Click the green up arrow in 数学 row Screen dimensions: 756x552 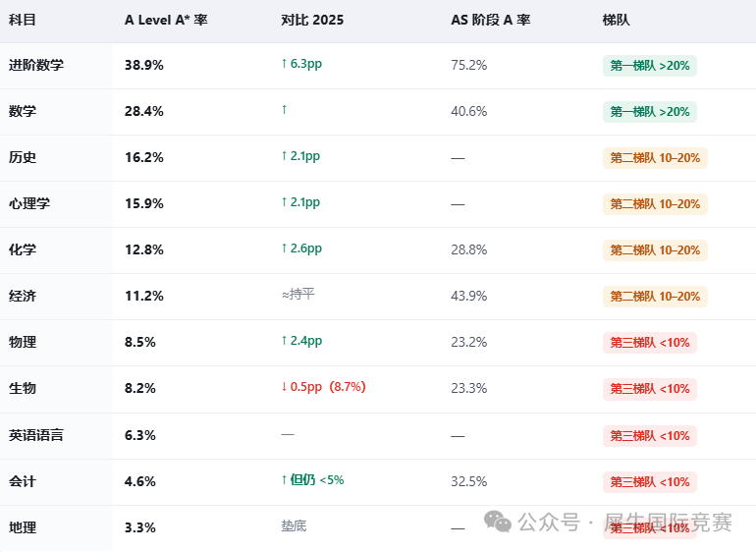pos(284,110)
